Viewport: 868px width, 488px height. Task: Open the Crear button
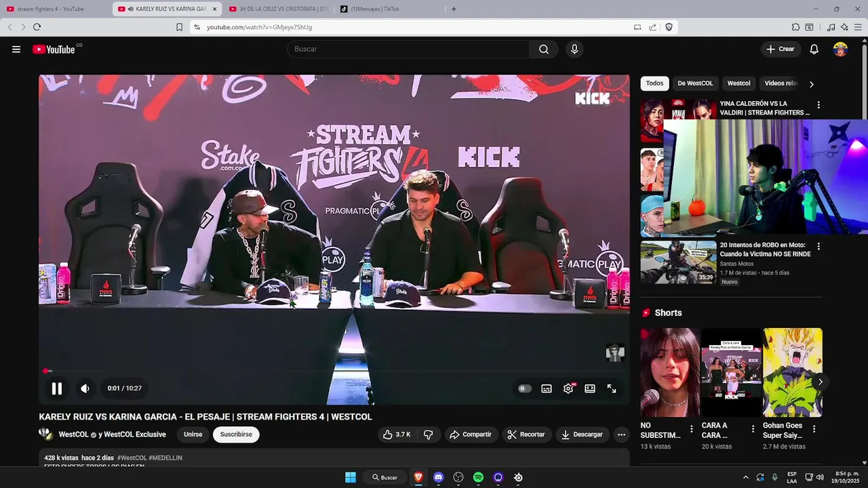pyautogui.click(x=781, y=49)
